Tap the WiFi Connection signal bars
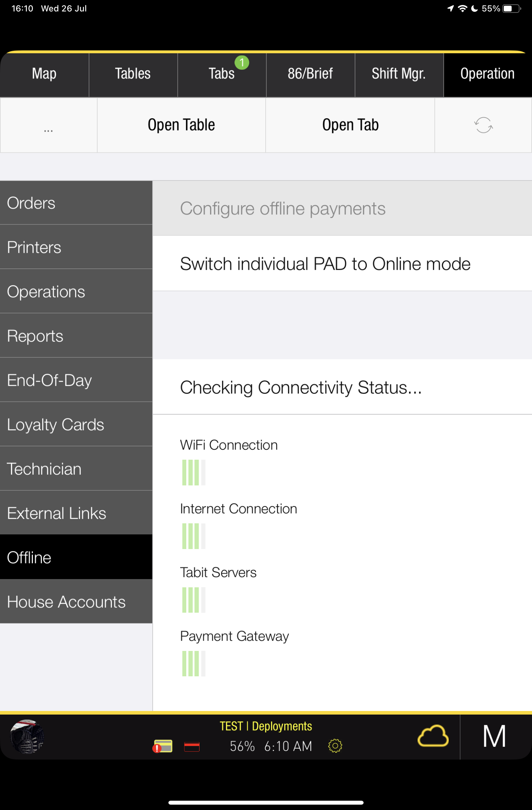Image resolution: width=532 pixels, height=810 pixels. (193, 472)
